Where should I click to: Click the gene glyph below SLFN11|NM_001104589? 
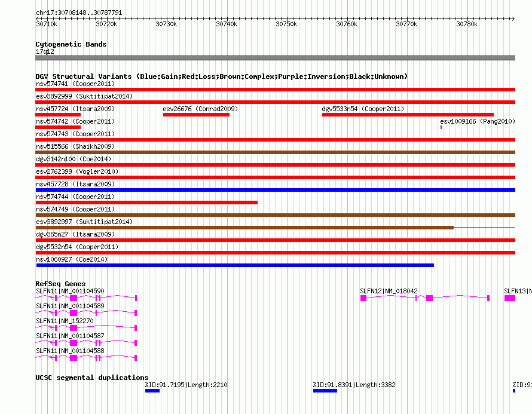86,313
